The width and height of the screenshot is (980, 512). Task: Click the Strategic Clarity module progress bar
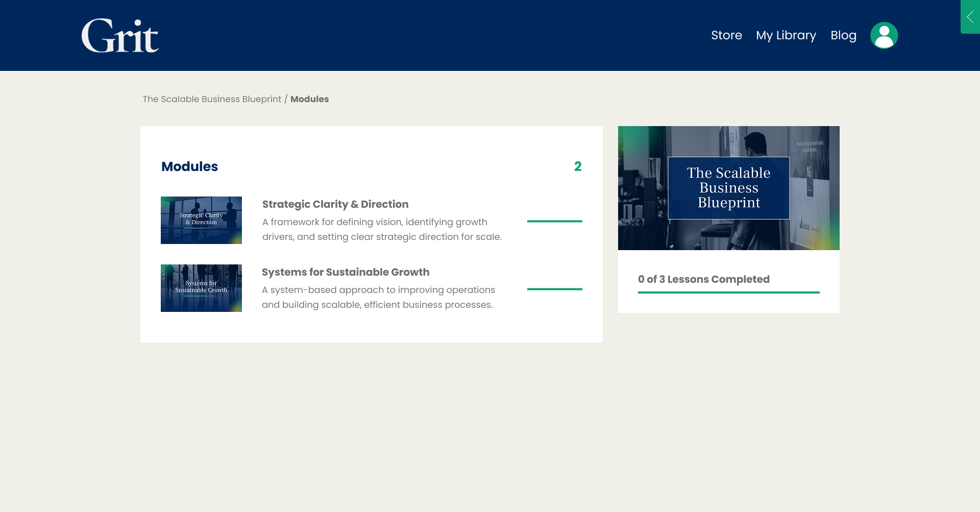point(554,221)
